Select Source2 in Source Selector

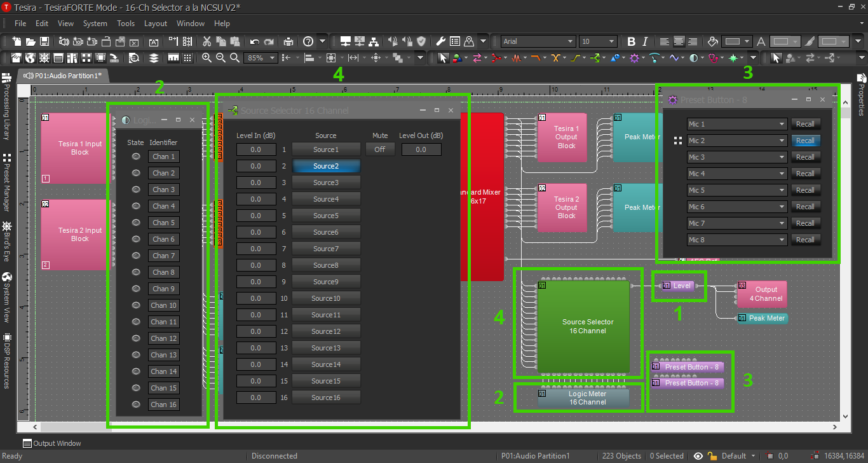tap(326, 166)
